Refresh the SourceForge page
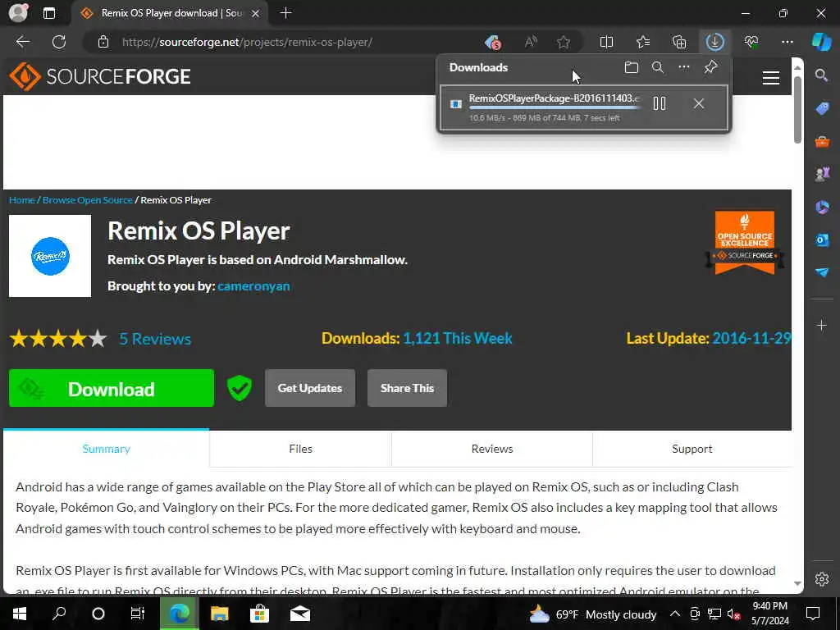840x630 pixels. pos(59,42)
